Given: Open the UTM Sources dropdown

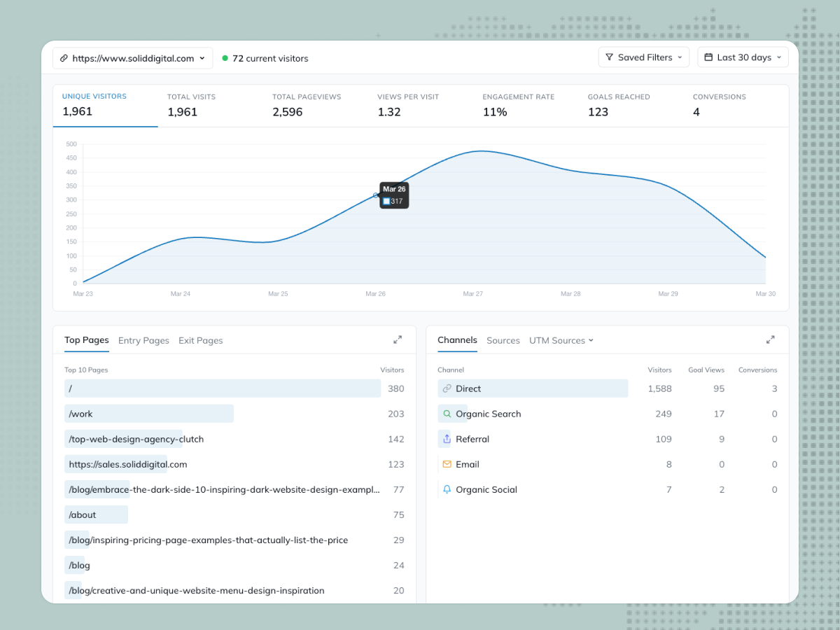Looking at the screenshot, I should 561,340.
